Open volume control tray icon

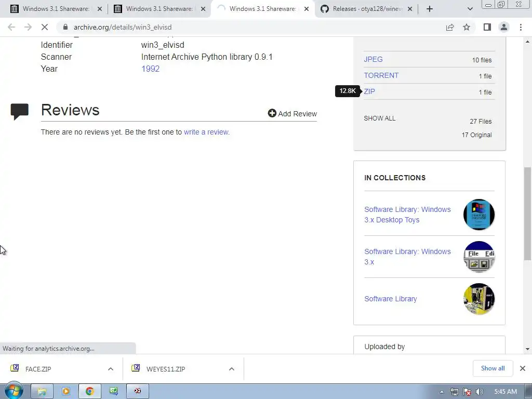[x=480, y=392]
